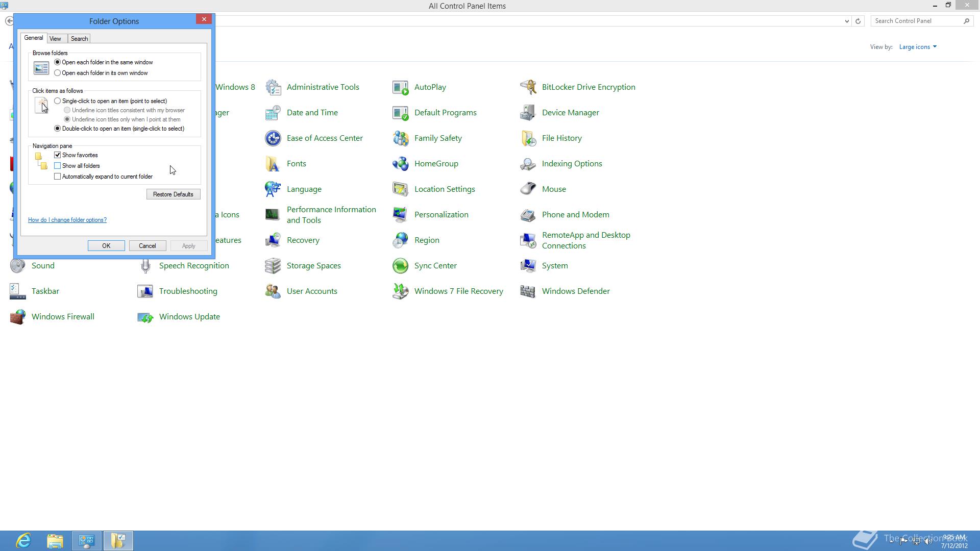This screenshot has width=980, height=551.
Task: Open Administrative Tools icon
Action: [x=273, y=87]
